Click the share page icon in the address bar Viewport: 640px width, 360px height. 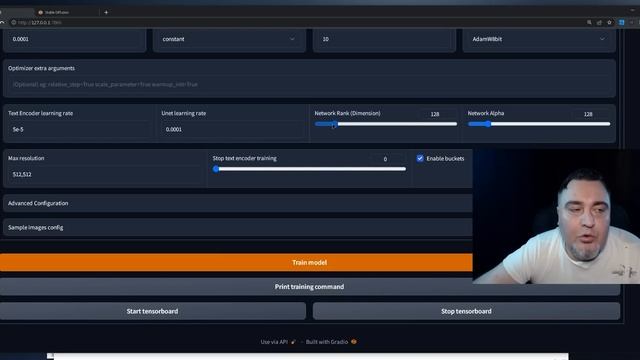click(x=599, y=22)
